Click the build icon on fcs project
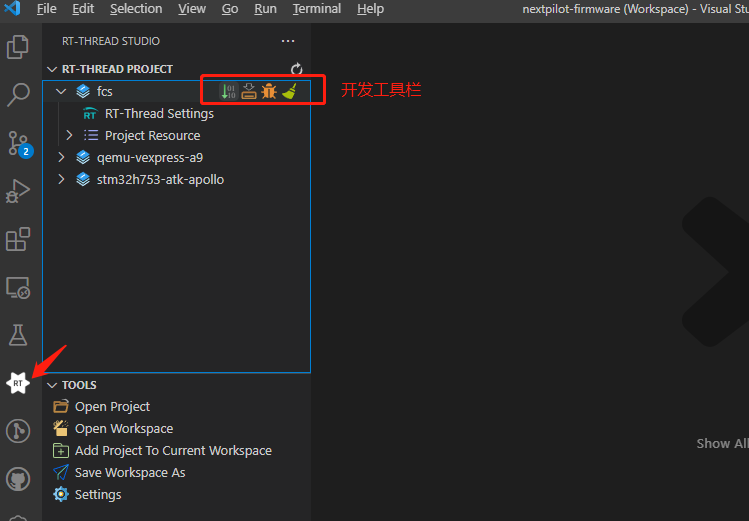The image size is (749, 521). click(x=228, y=91)
